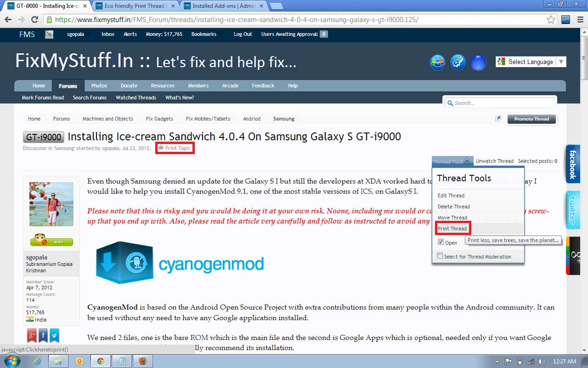Open the Facebook side tab
Viewport: 588px width, 368px height.
tap(573, 164)
